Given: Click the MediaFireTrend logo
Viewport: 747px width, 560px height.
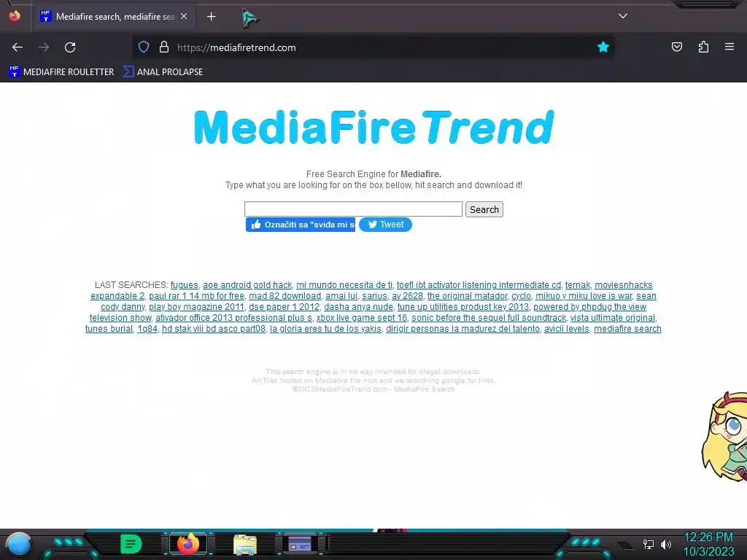Looking at the screenshot, I should pos(374,127).
